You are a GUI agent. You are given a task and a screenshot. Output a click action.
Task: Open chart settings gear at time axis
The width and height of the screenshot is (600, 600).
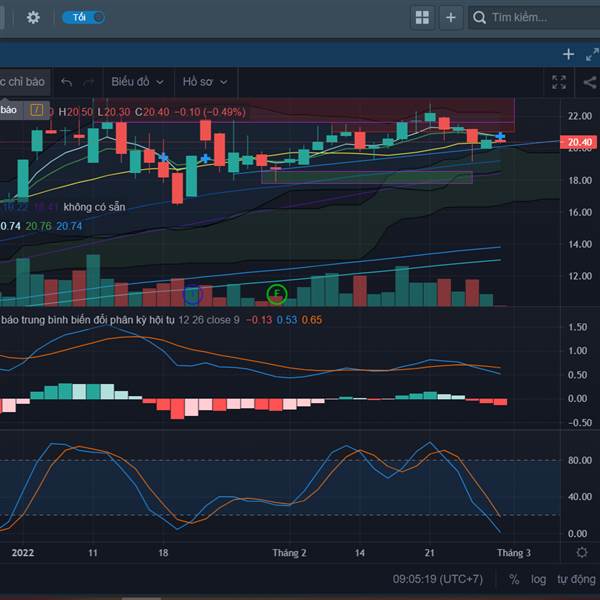[582, 553]
